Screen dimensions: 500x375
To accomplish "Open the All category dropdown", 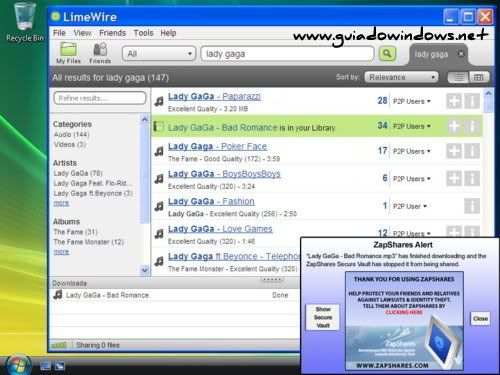I will pyautogui.click(x=159, y=54).
